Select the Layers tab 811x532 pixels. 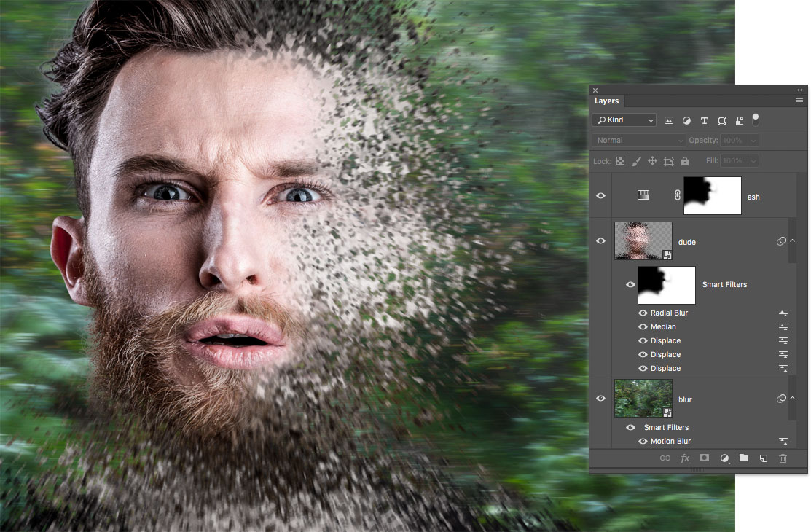click(606, 101)
